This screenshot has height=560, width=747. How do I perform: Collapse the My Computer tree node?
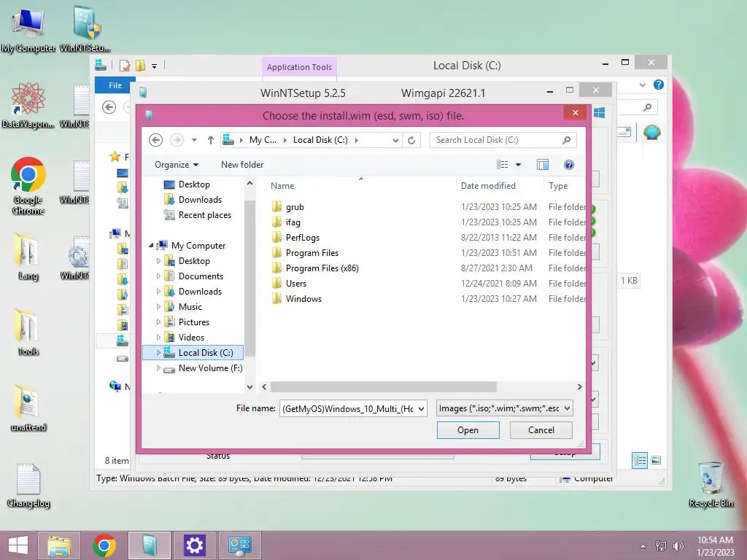[151, 246]
